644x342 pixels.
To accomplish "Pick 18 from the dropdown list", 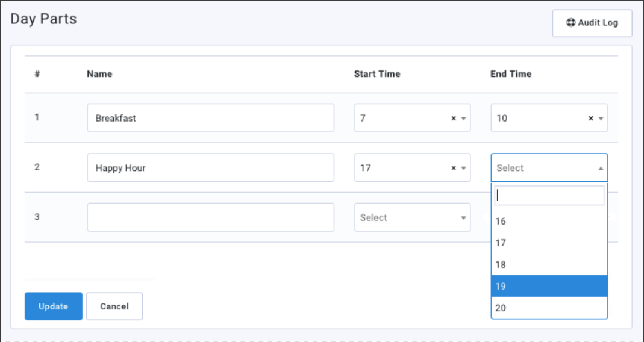I will point(549,264).
